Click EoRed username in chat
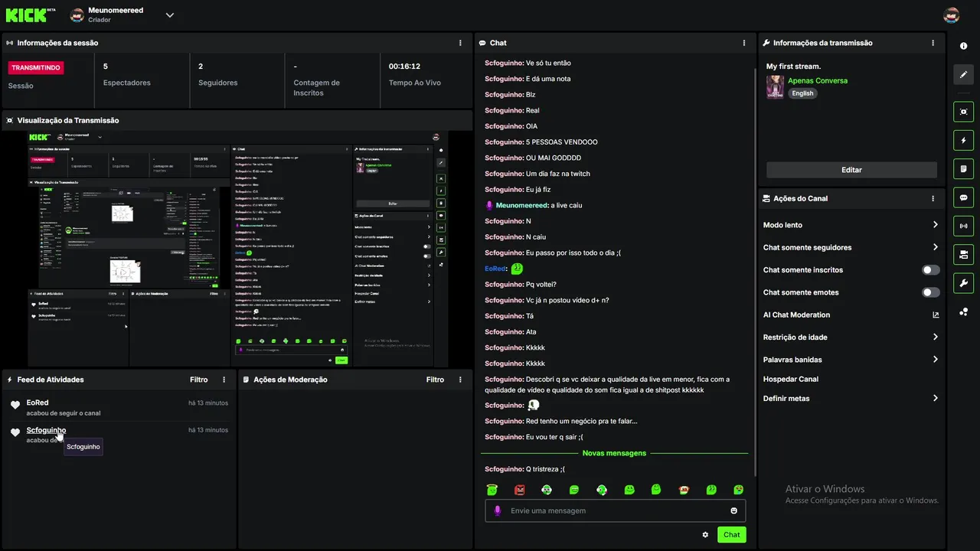The image size is (980, 551). click(x=495, y=269)
